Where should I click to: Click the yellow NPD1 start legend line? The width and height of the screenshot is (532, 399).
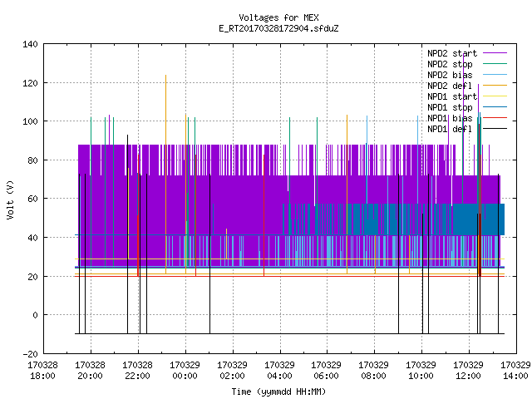tap(495, 96)
